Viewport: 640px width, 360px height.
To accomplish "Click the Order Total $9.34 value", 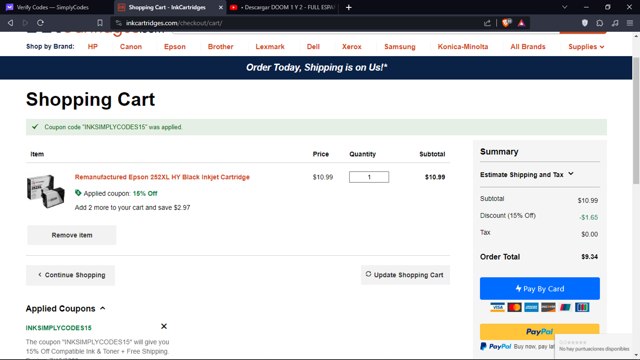I will pyautogui.click(x=589, y=257).
